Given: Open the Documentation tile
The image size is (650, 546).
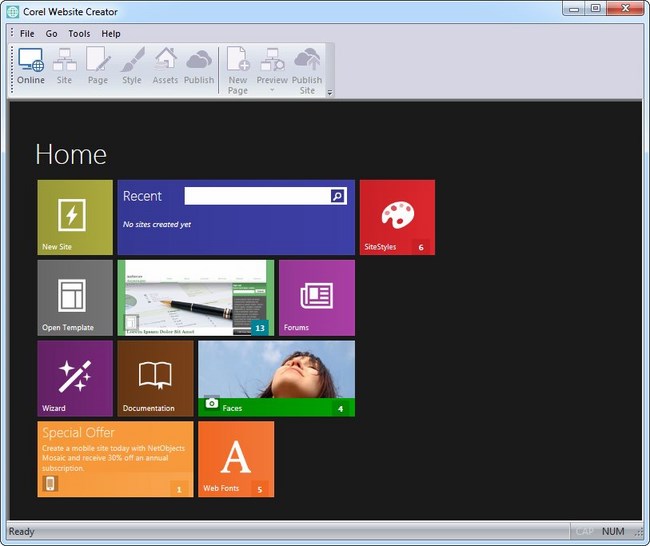Looking at the screenshot, I should [155, 379].
